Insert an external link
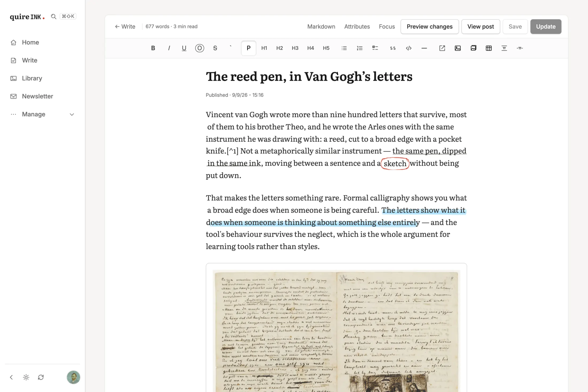 (442, 48)
